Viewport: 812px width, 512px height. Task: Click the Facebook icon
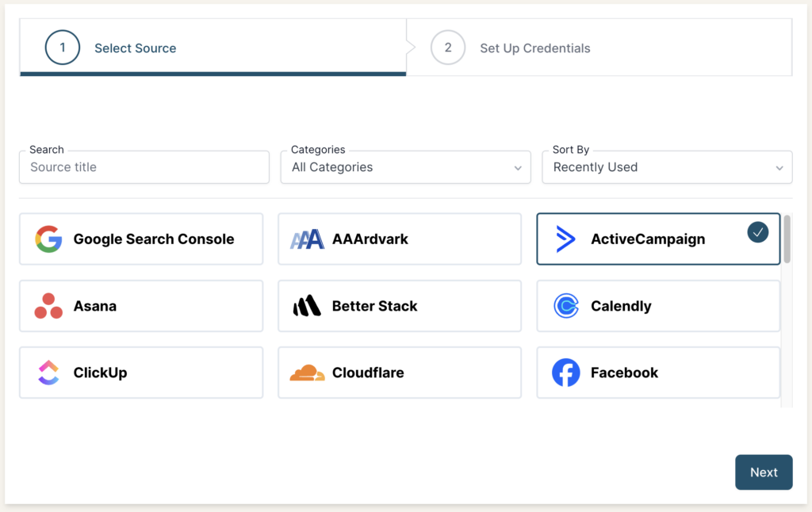(x=565, y=373)
